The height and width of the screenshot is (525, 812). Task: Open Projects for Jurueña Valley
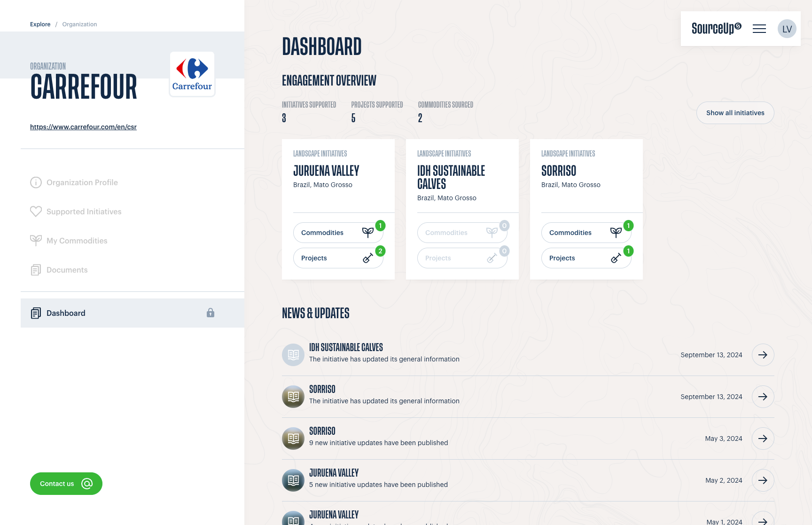click(x=338, y=258)
